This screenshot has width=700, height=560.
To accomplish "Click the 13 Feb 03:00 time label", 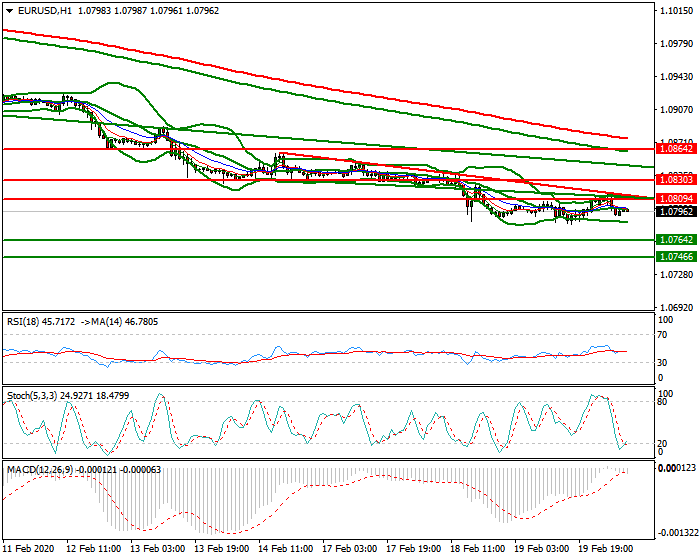I will (158, 548).
